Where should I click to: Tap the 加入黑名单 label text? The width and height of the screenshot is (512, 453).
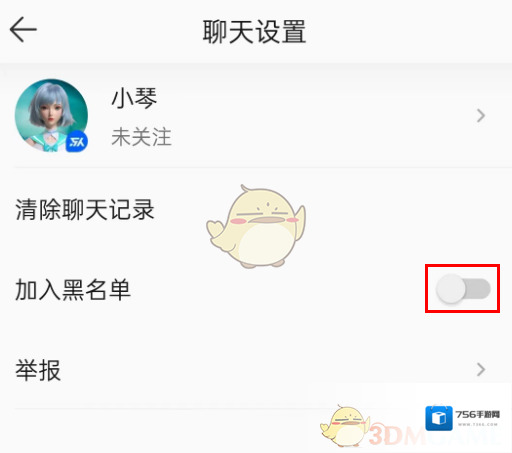[x=73, y=289]
